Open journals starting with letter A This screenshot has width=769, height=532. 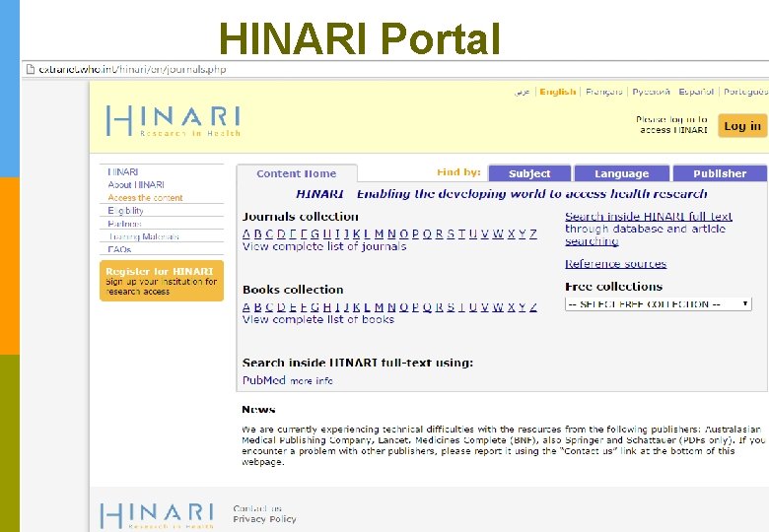point(246,234)
